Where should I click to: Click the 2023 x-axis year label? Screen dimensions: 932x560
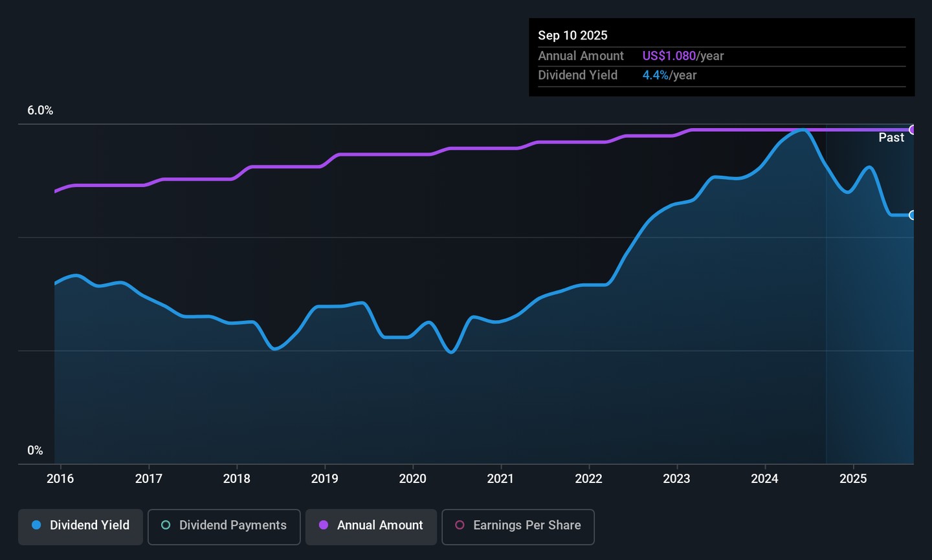pyautogui.click(x=677, y=479)
